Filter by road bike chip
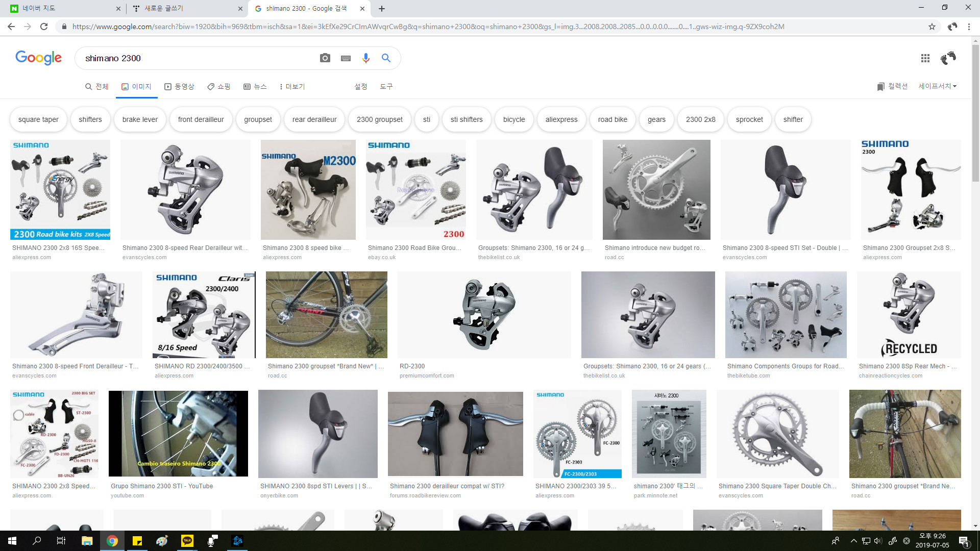Viewport: 980px width, 551px height. click(x=612, y=119)
